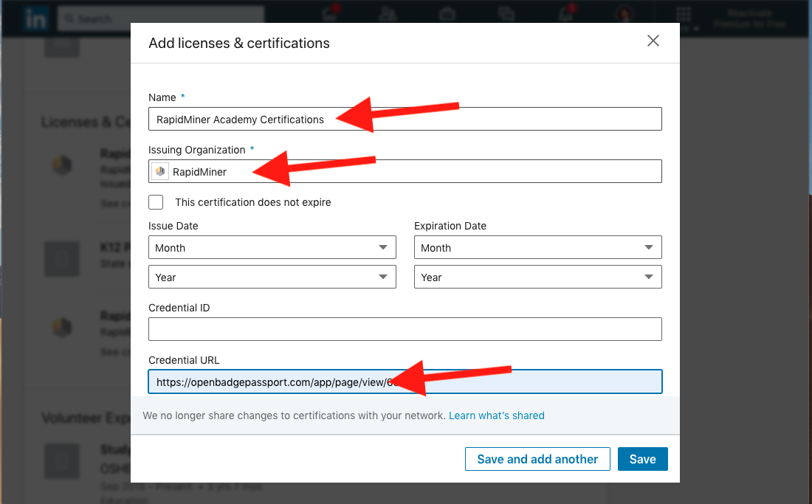Open the Home icon in LinkedIn navbar
This screenshot has width=812, height=504.
[x=329, y=15]
